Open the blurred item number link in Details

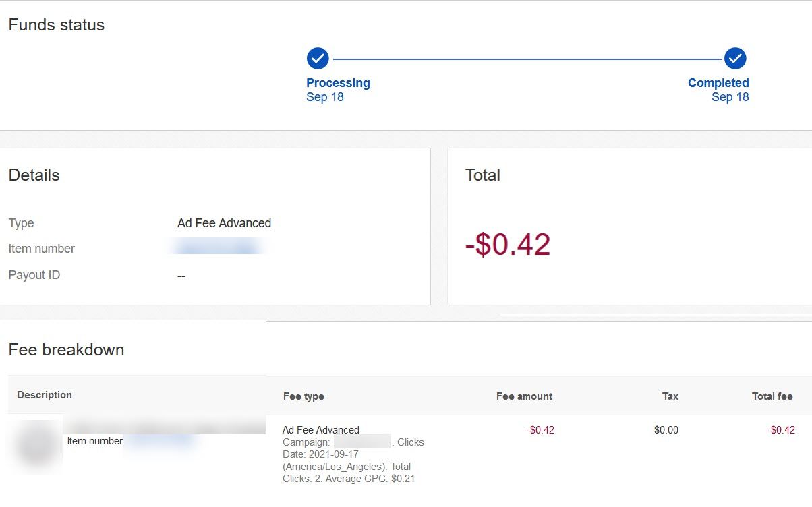[219, 248]
